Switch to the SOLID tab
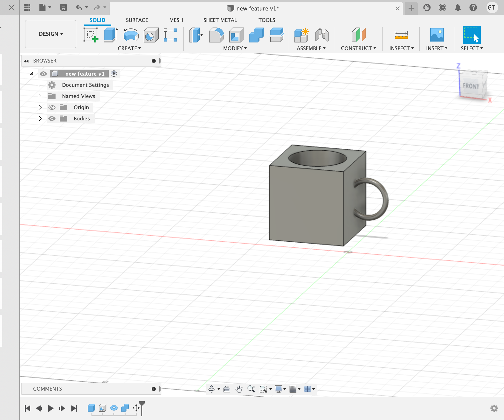The image size is (504, 420). click(x=98, y=20)
